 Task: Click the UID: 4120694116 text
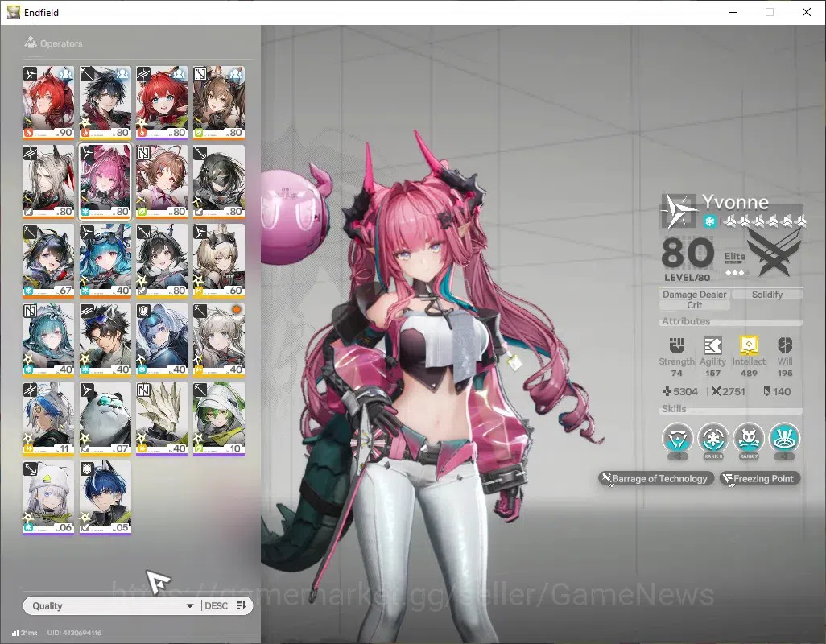74,633
